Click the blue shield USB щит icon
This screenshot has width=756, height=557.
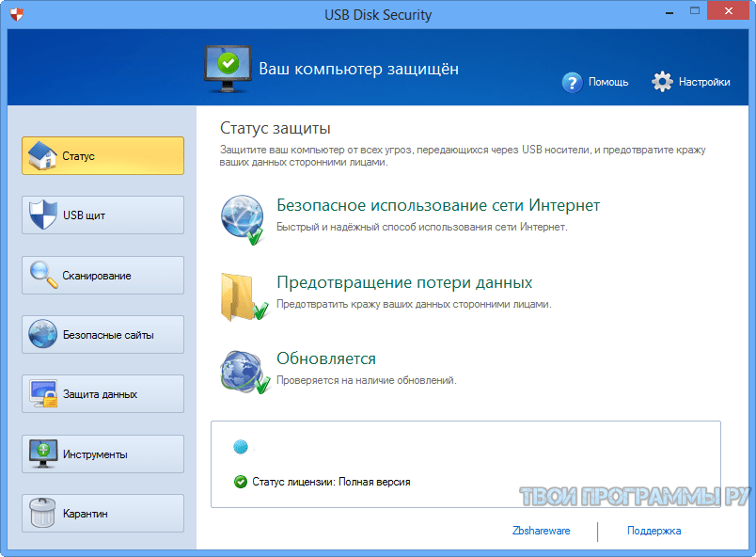click(43, 215)
